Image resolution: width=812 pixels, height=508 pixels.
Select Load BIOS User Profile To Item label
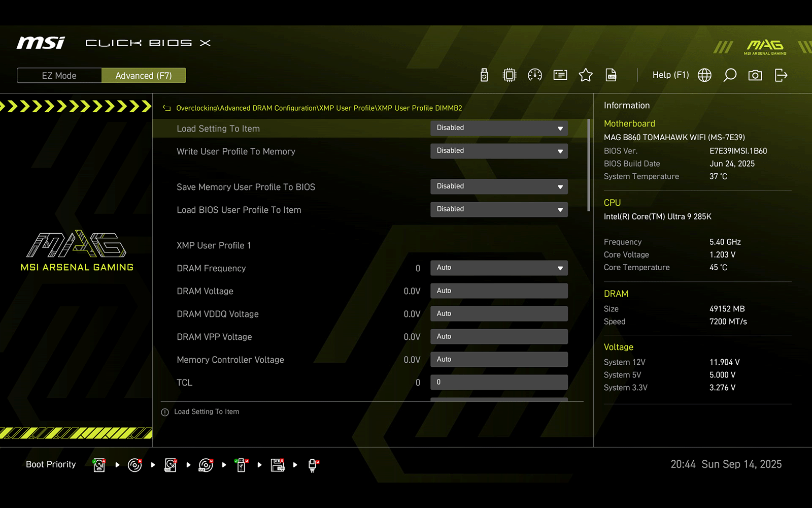coord(239,210)
